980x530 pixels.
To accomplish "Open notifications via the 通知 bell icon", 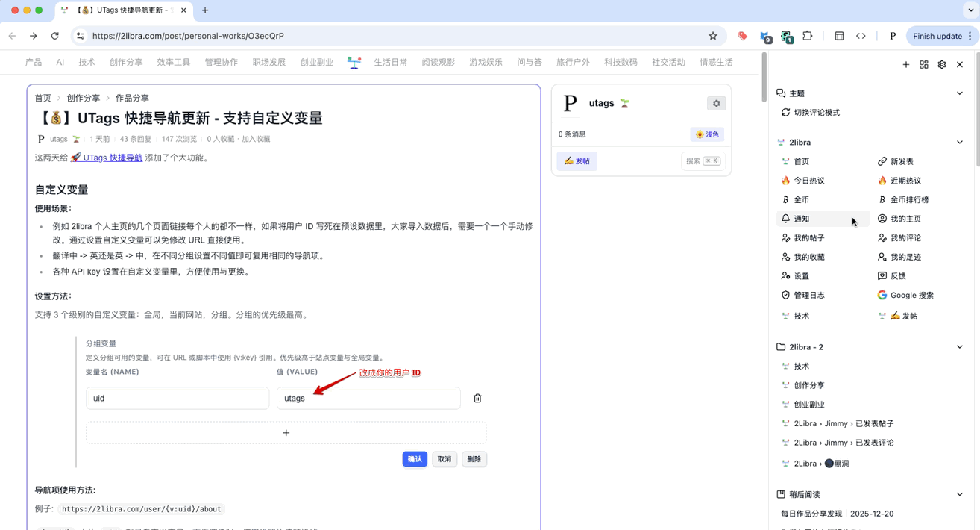I will click(788, 218).
